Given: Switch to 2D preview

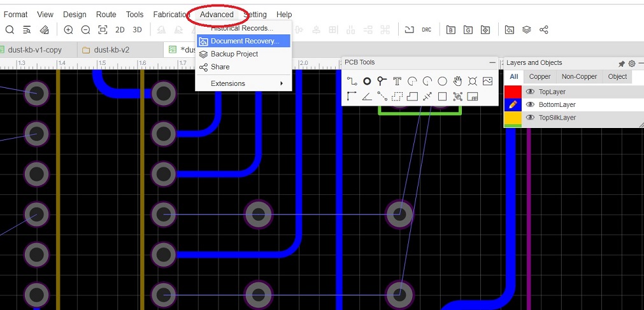Looking at the screenshot, I should [120, 29].
